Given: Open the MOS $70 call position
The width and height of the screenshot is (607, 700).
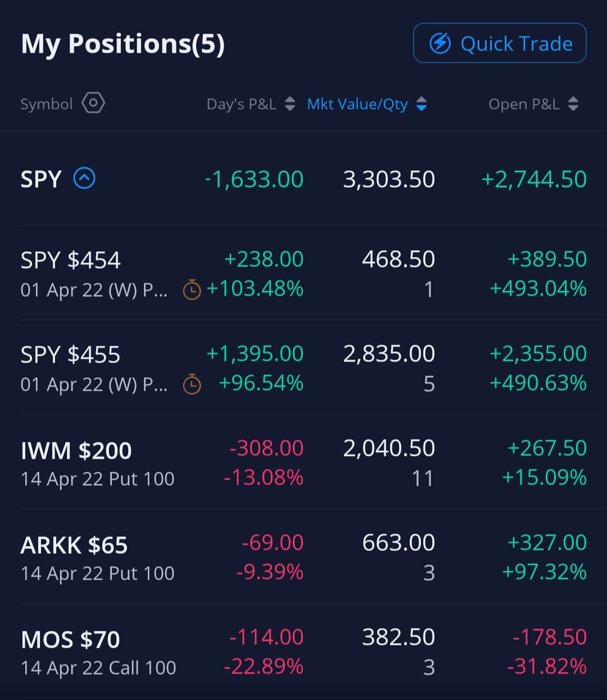Looking at the screenshot, I should pos(303,652).
